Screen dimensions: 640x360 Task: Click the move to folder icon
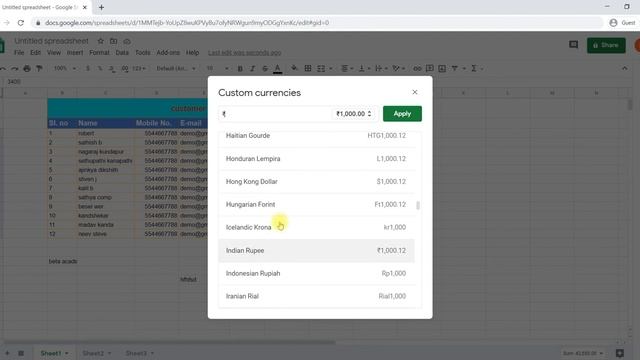(113, 41)
